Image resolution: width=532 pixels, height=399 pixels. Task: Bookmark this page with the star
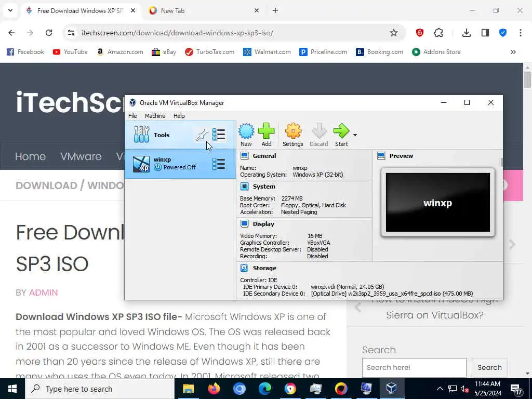click(x=394, y=33)
